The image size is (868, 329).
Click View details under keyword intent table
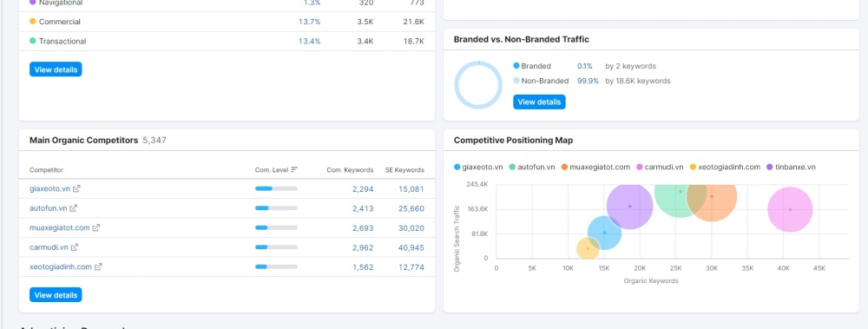pyautogui.click(x=56, y=69)
